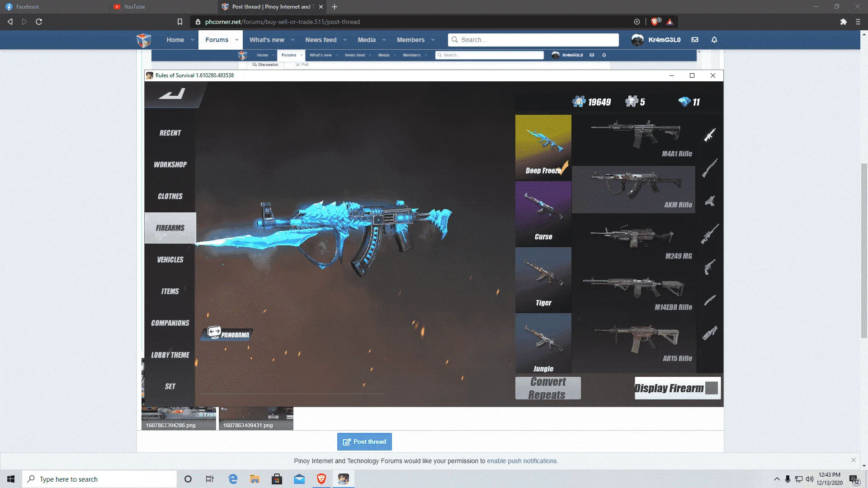
Task: Select the pistol category icon
Action: tap(710, 267)
